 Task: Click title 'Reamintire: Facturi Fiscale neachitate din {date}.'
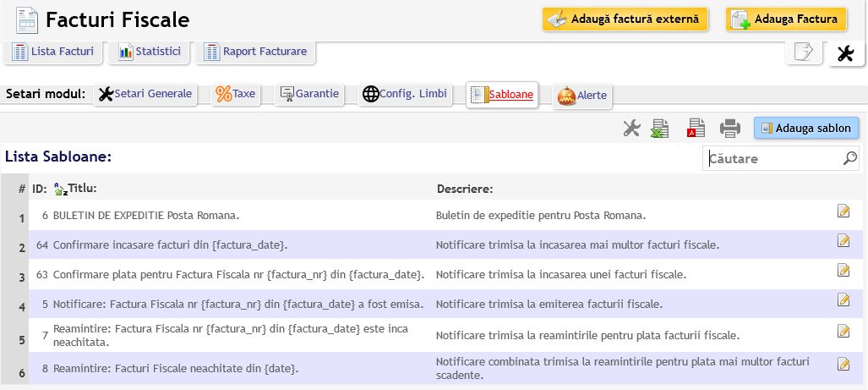176,368
